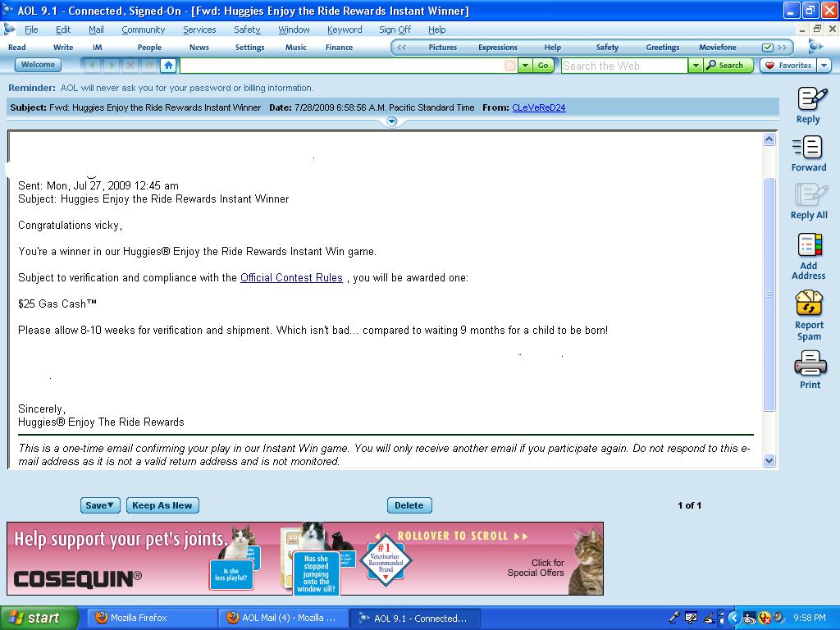Open the Save dropdown button

(100, 505)
